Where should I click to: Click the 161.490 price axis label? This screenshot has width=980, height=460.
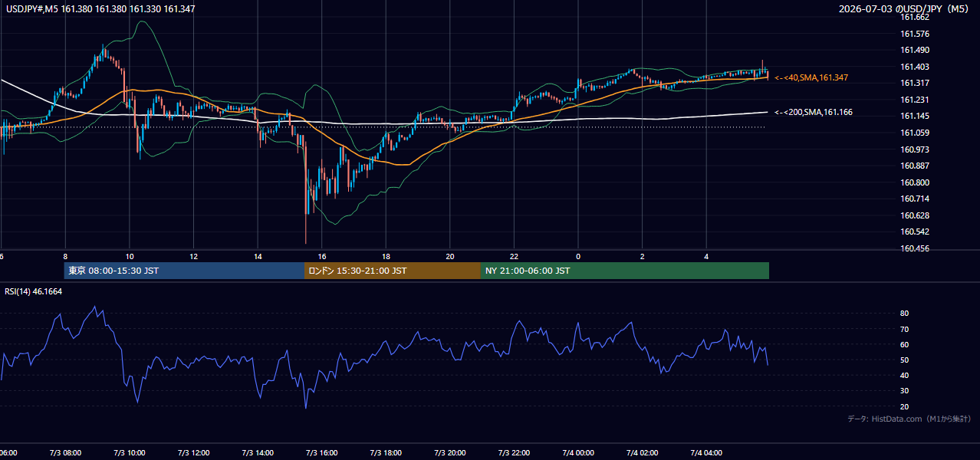coord(915,51)
